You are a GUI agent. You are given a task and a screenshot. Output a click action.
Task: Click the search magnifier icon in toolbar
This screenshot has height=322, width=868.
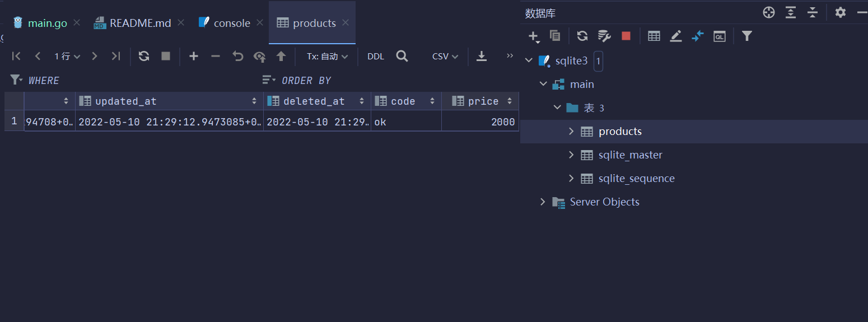click(x=402, y=56)
